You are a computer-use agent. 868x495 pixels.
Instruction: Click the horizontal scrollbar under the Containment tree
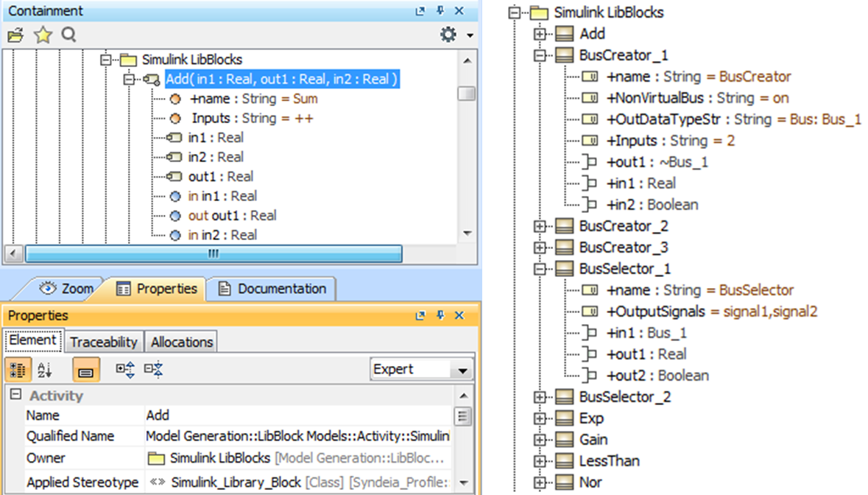tap(214, 253)
